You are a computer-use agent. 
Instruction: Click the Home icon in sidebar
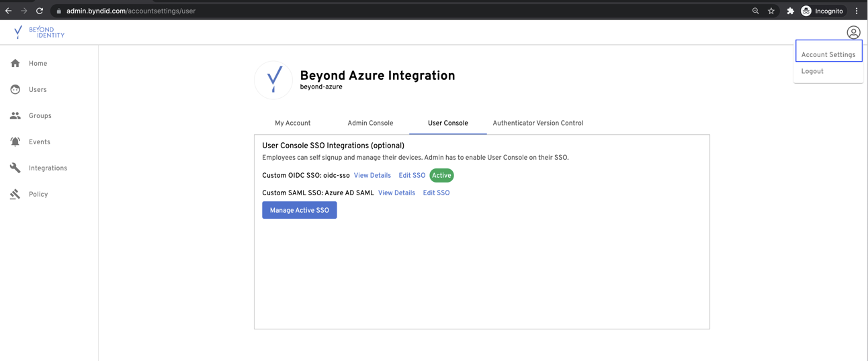[x=15, y=63]
